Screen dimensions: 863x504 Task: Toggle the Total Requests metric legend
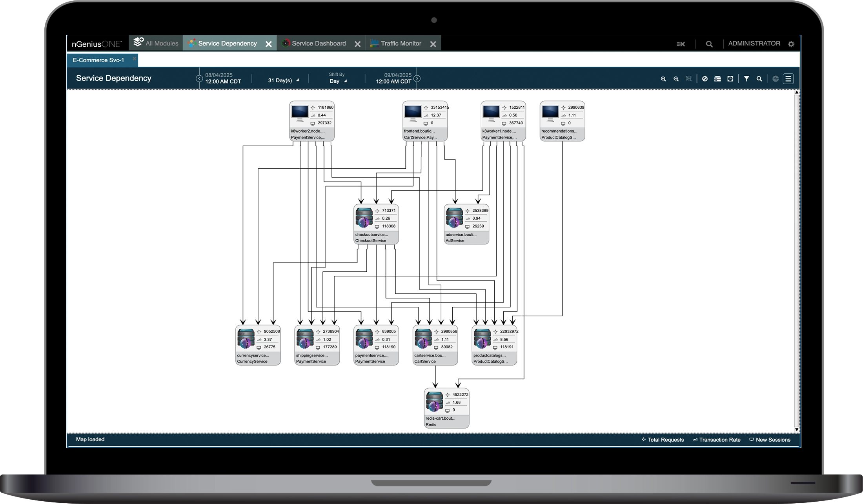point(663,440)
